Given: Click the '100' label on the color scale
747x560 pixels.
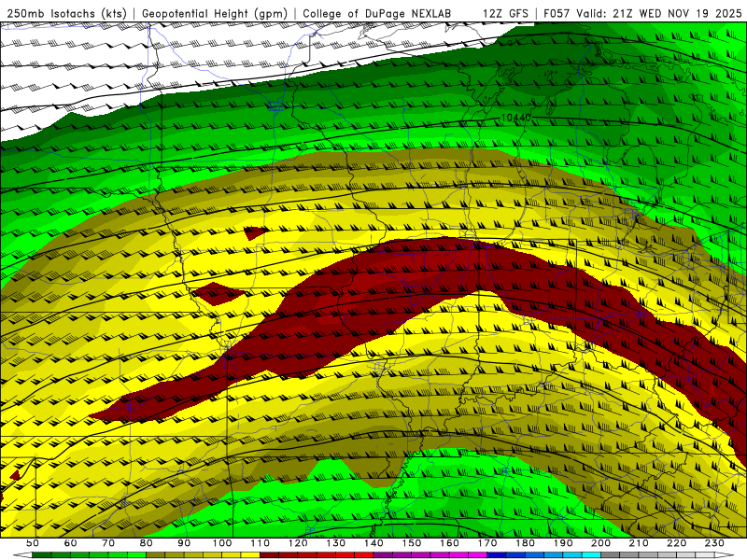Looking at the screenshot, I should click(x=222, y=543).
